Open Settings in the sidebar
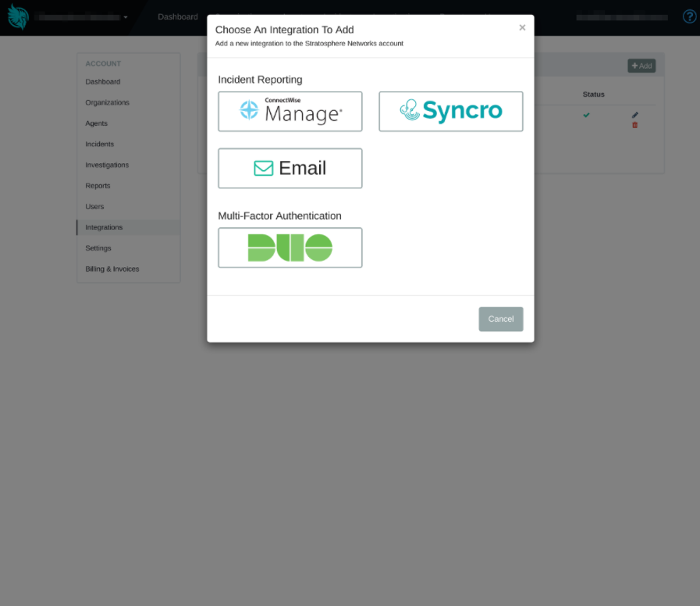700x606 pixels. coord(98,248)
